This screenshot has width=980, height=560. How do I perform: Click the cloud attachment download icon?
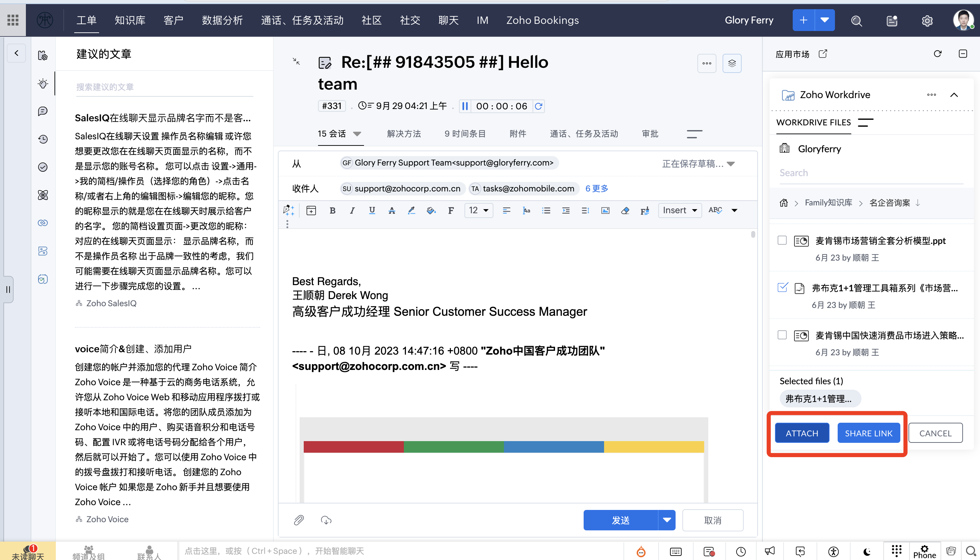click(326, 520)
